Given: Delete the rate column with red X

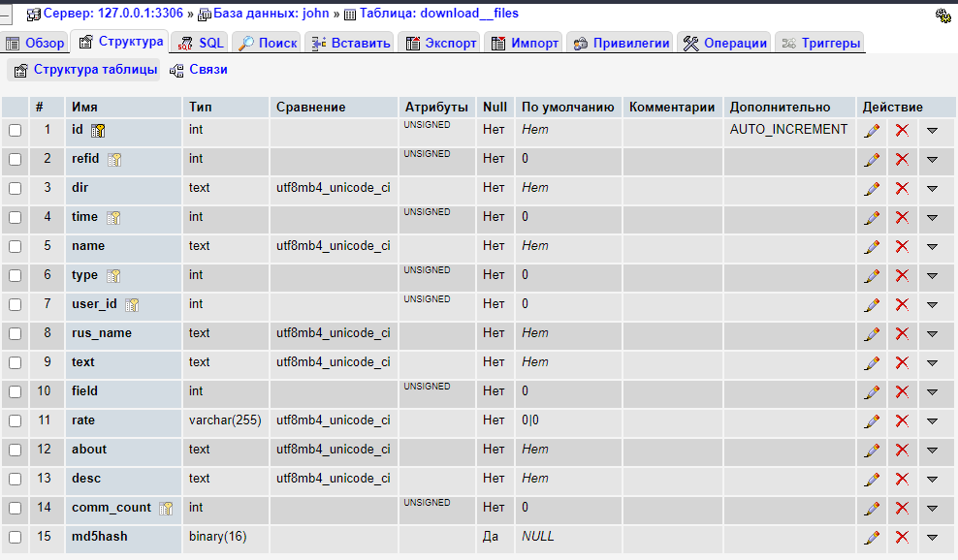Looking at the screenshot, I should [902, 420].
